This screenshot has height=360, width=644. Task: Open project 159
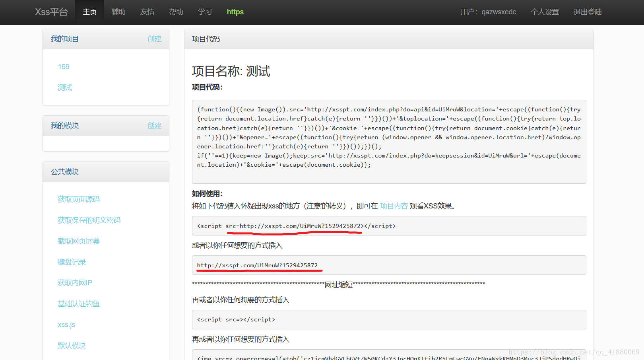(64, 67)
